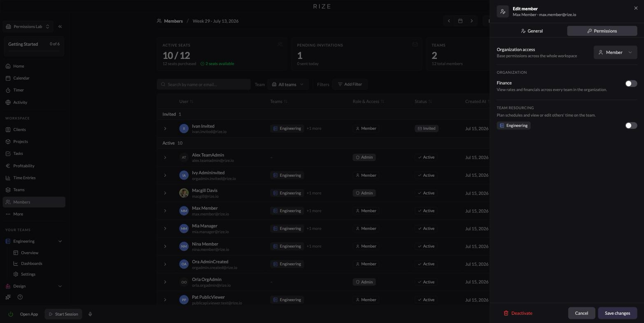The height and width of the screenshot is (323, 644).
Task: Sort by the User column header
Action: (186, 101)
